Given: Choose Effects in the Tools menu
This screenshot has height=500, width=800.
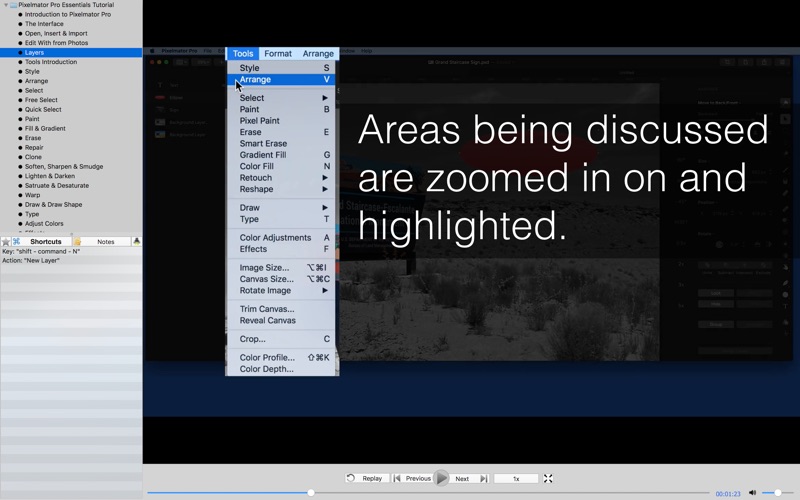Looking at the screenshot, I should 282,249.
